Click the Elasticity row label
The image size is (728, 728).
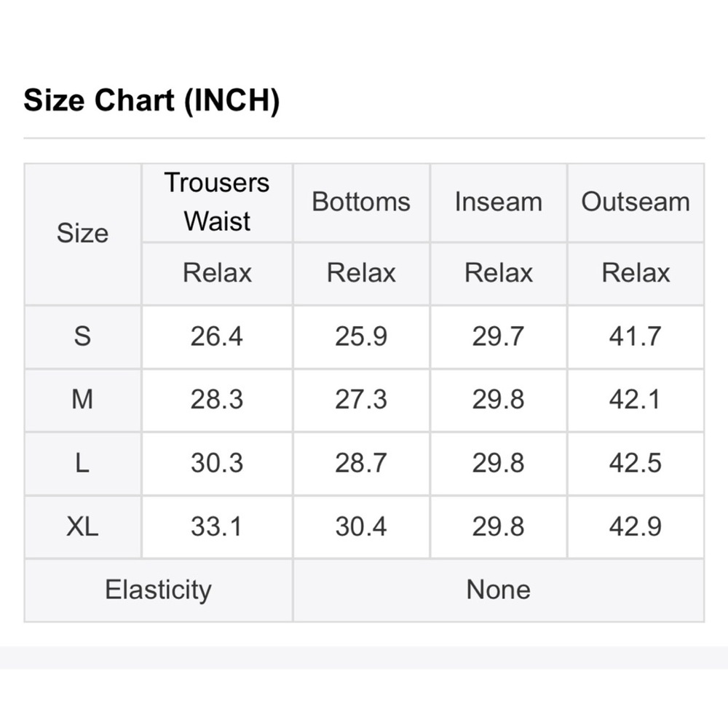click(x=158, y=590)
